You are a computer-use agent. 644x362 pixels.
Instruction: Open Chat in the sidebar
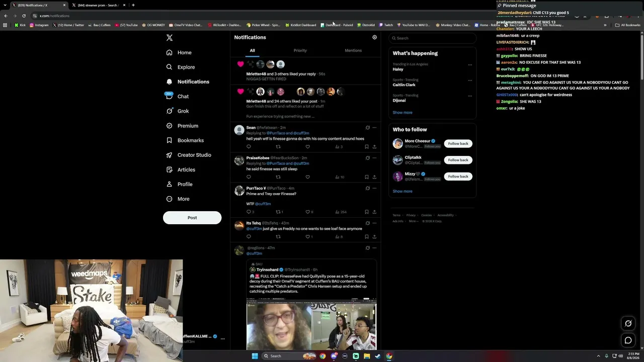(177, 97)
